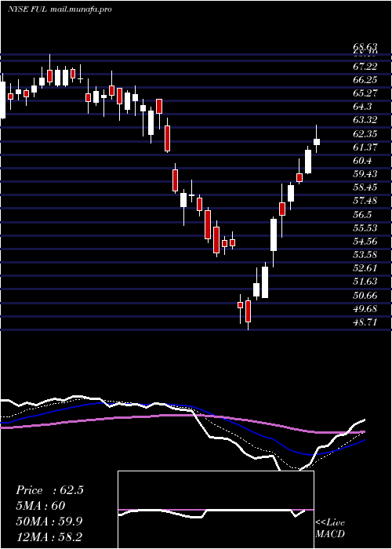Click the 55.53 price axis label

(365, 228)
